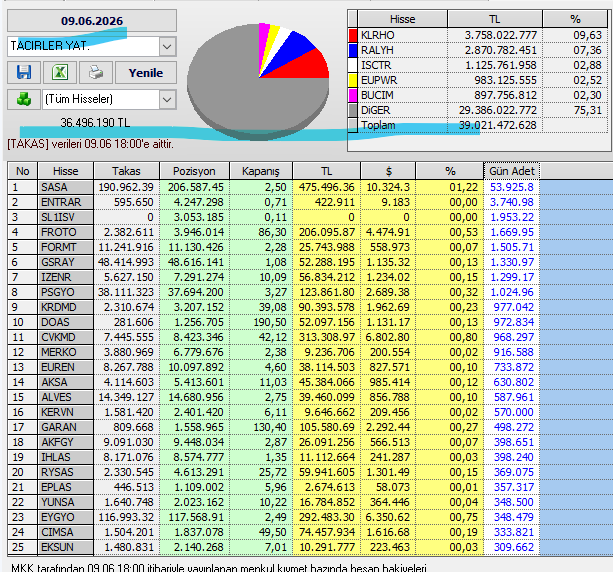Select the KERVN stock cell
Screen dimensions: 613x572
[x=66, y=412]
